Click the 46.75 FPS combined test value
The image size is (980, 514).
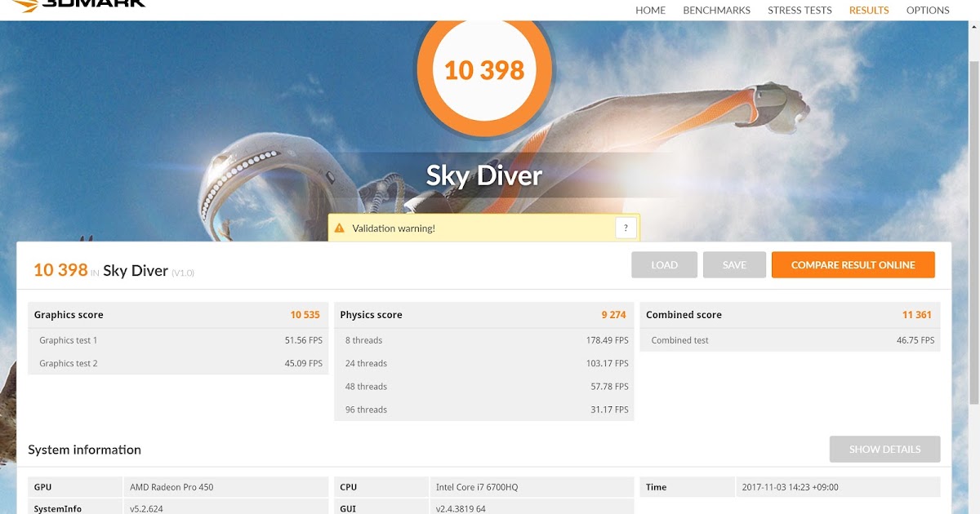click(x=915, y=340)
